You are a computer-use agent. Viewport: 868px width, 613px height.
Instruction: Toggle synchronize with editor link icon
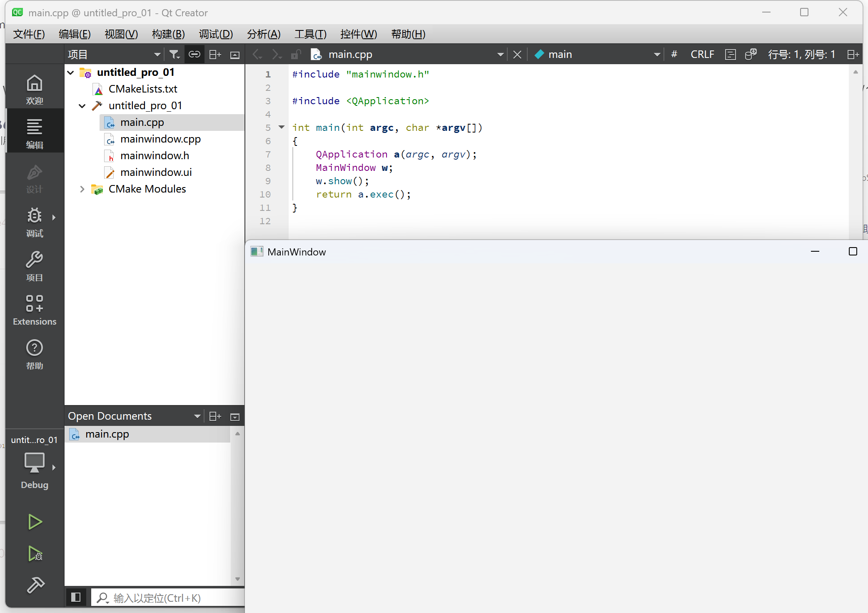coord(194,55)
